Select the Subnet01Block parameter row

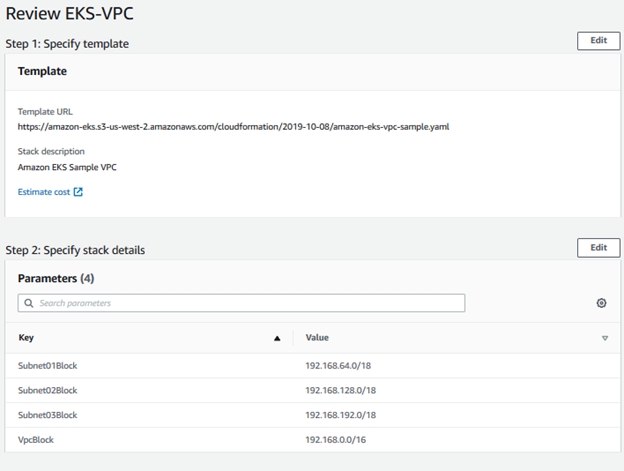click(47, 366)
